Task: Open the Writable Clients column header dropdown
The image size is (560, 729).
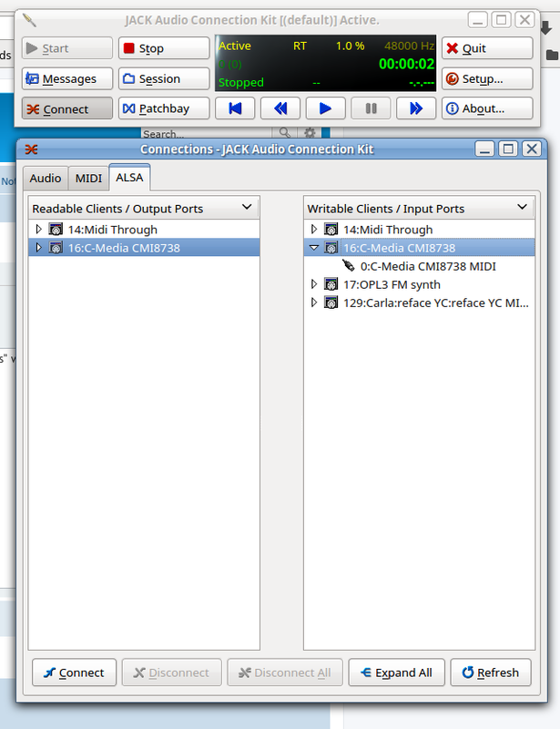Action: pos(523,208)
